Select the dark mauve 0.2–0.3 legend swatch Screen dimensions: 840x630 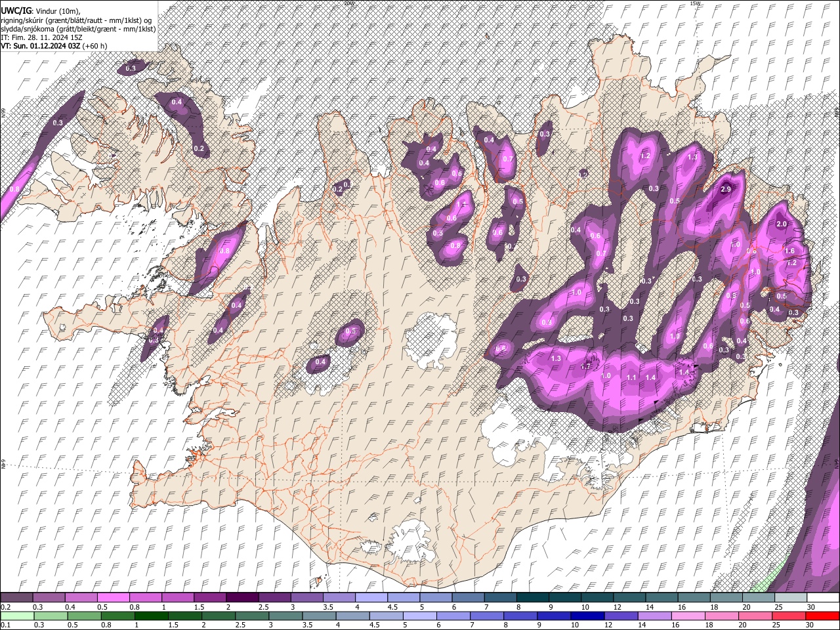(x=17, y=598)
